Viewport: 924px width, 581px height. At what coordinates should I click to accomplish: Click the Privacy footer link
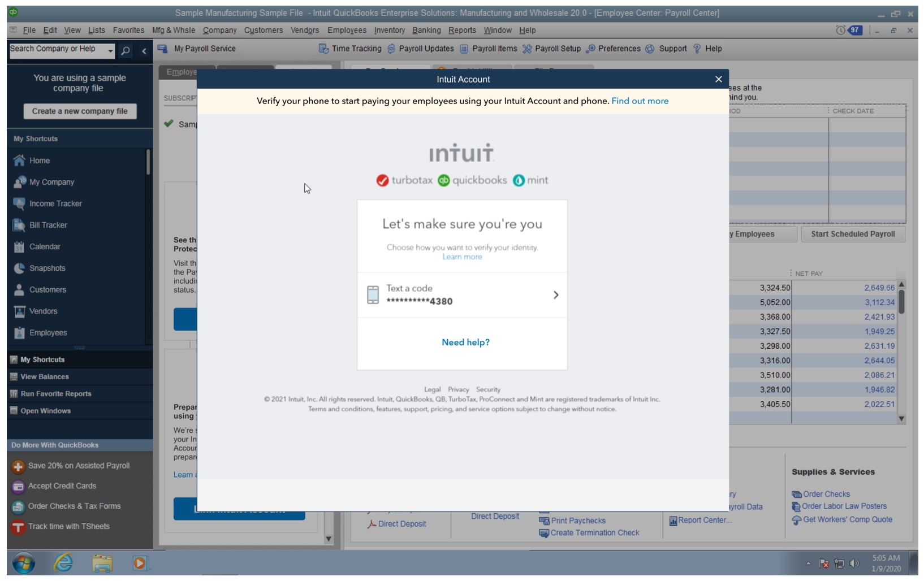(458, 389)
